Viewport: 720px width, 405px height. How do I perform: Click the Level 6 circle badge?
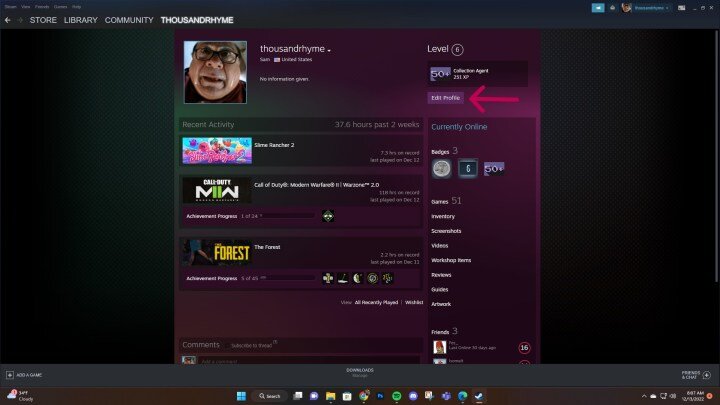click(457, 49)
